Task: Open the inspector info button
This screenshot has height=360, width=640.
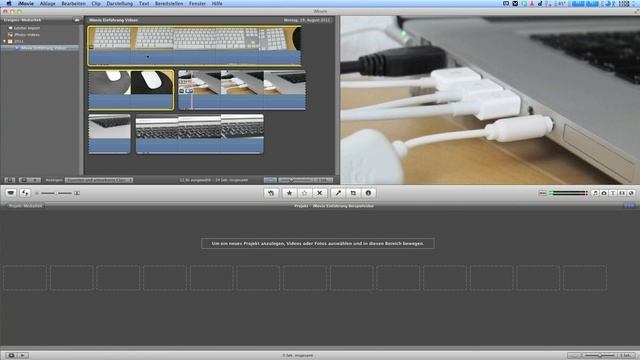Action: point(368,193)
